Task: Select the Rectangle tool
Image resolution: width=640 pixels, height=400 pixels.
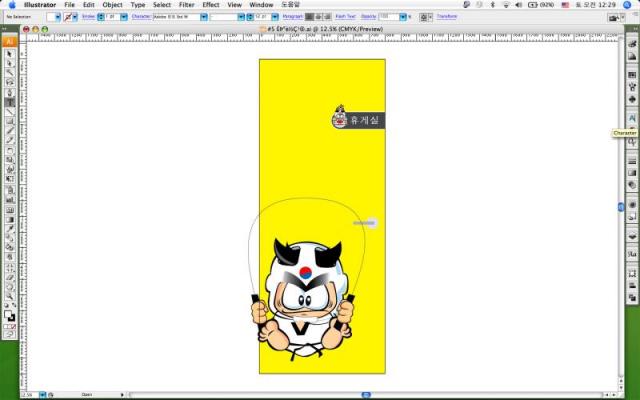Action: point(10,121)
